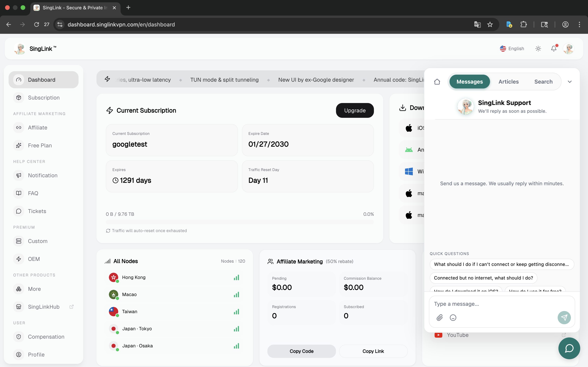The image size is (588, 367).
Task: Click the Windows download icon
Action: [x=409, y=171]
